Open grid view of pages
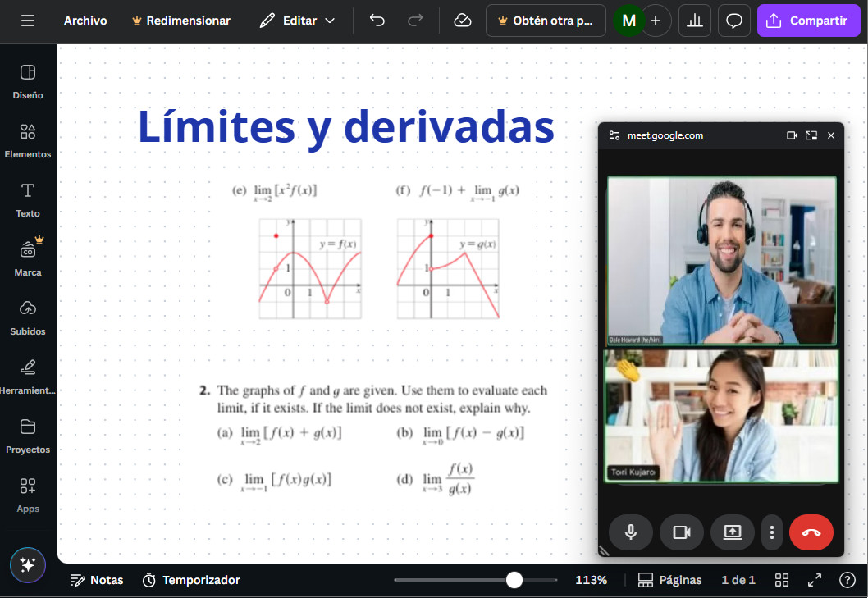Viewport: 868px width, 598px height. [x=782, y=580]
